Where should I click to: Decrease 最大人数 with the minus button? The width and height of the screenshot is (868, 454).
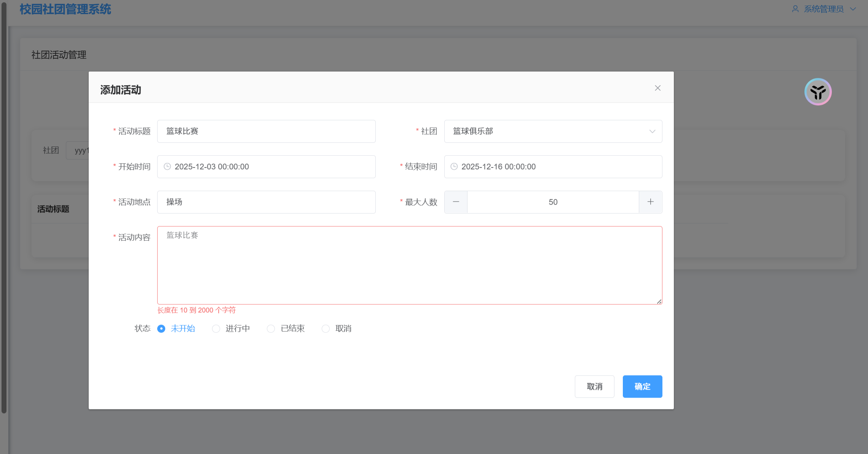456,202
